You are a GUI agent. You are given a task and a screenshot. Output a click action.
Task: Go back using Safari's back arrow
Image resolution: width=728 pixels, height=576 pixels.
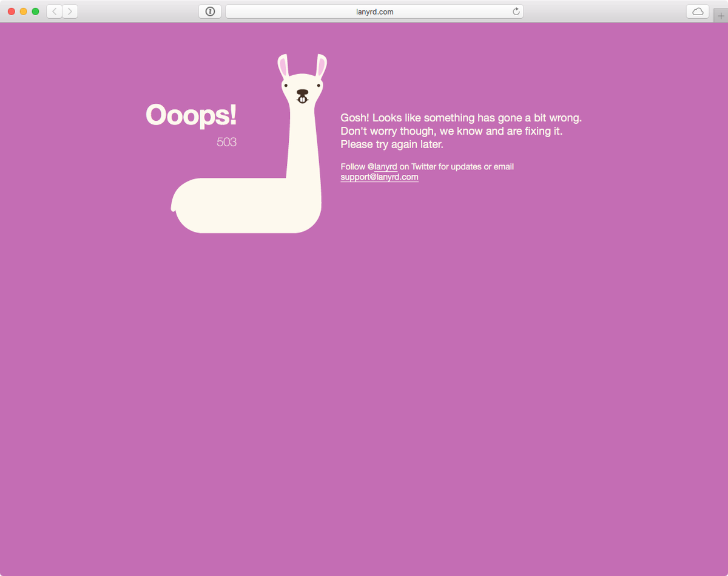tap(55, 12)
